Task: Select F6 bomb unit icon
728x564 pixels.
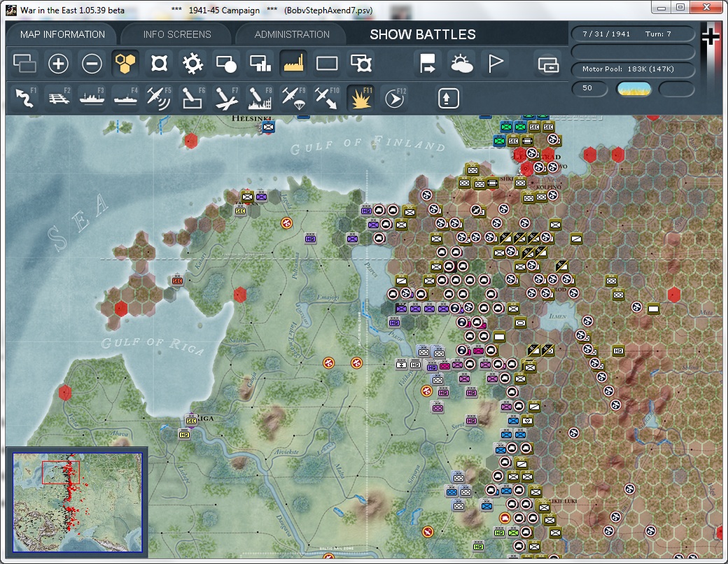Action: point(192,97)
